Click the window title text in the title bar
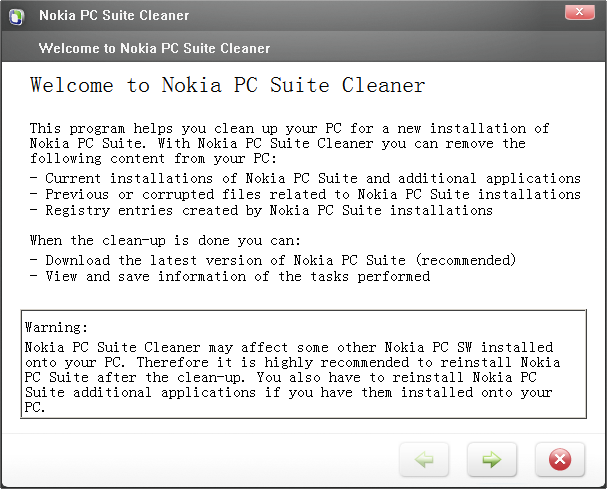607x489 pixels. point(113,16)
